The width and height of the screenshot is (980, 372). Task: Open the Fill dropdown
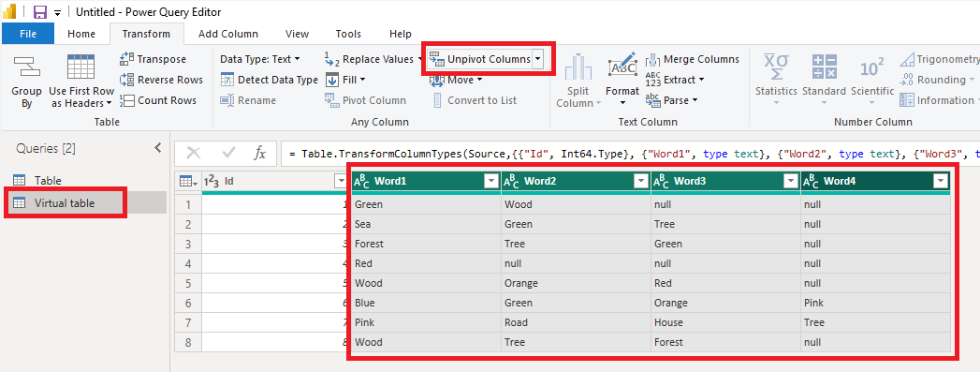click(345, 80)
